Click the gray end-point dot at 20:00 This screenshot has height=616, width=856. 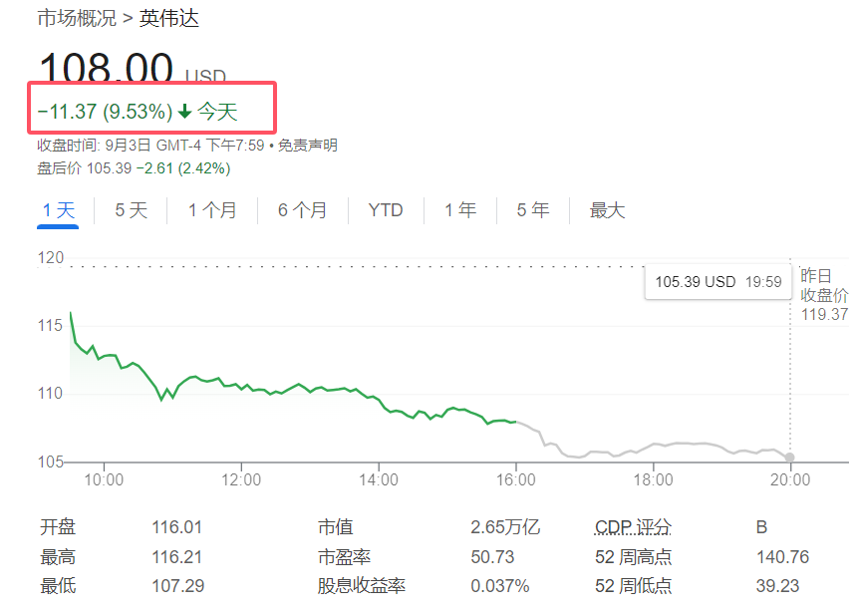click(790, 458)
